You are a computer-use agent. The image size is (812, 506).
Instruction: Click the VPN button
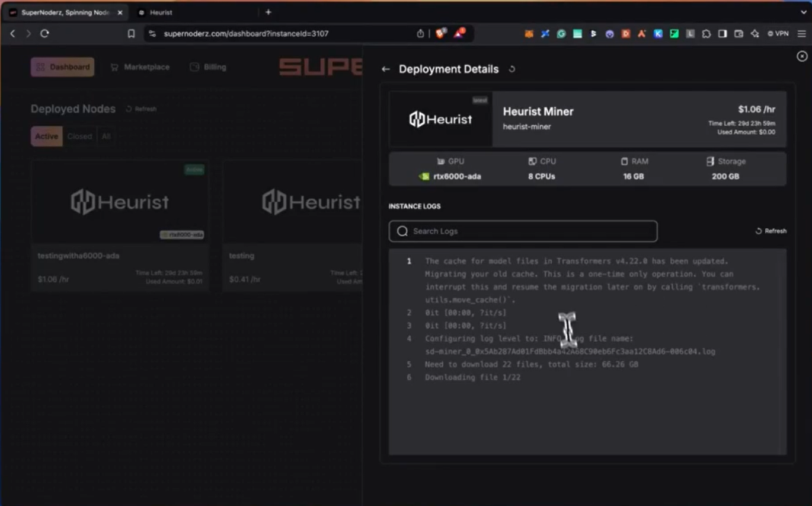(778, 34)
